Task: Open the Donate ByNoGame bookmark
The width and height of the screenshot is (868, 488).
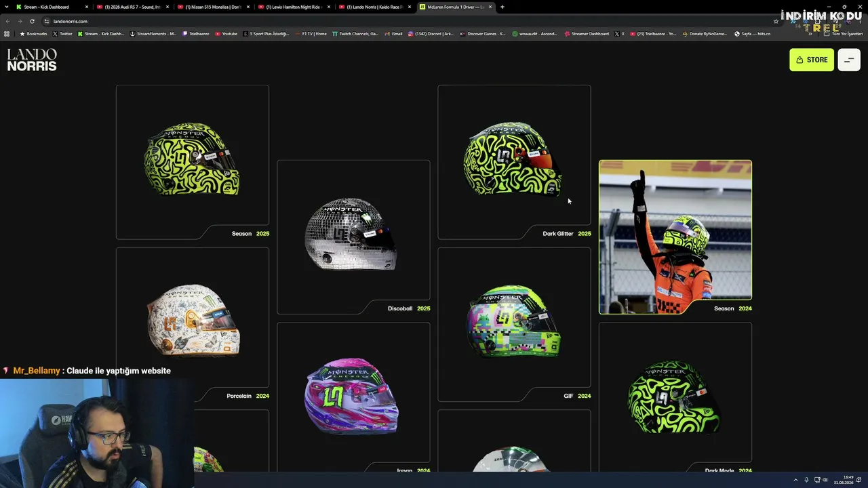Action: [705, 34]
